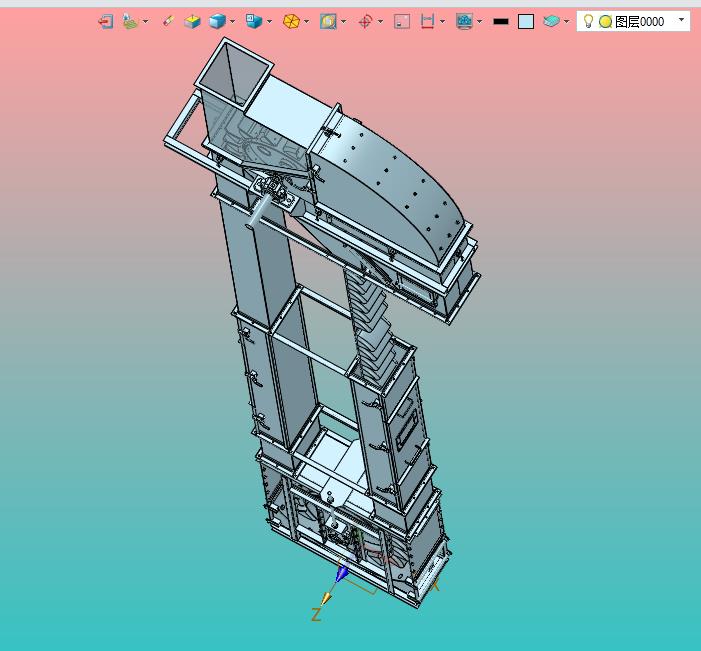
Task: Toggle the layer light bulb visibility
Action: [x=589, y=21]
